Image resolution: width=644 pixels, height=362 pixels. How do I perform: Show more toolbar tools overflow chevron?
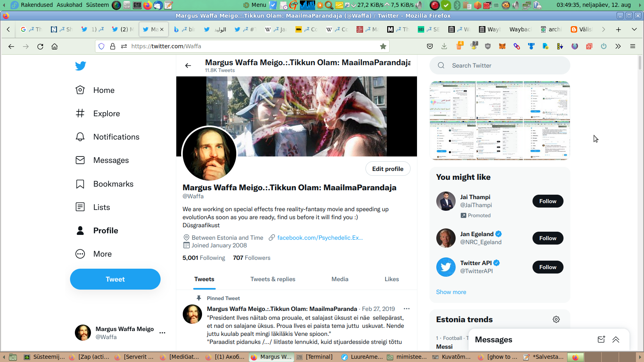[x=618, y=46]
